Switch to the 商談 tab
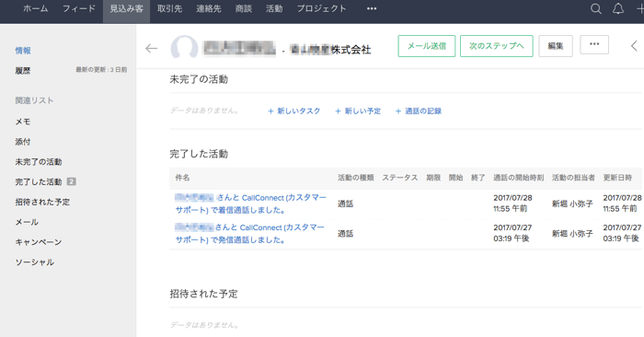 tap(244, 8)
